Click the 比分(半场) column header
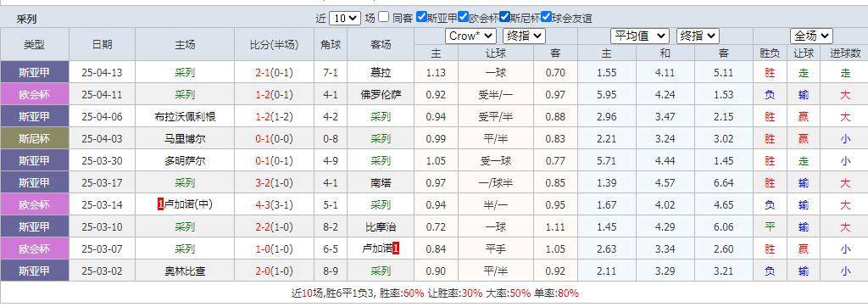Screen dimensions: 868x307 point(274,45)
